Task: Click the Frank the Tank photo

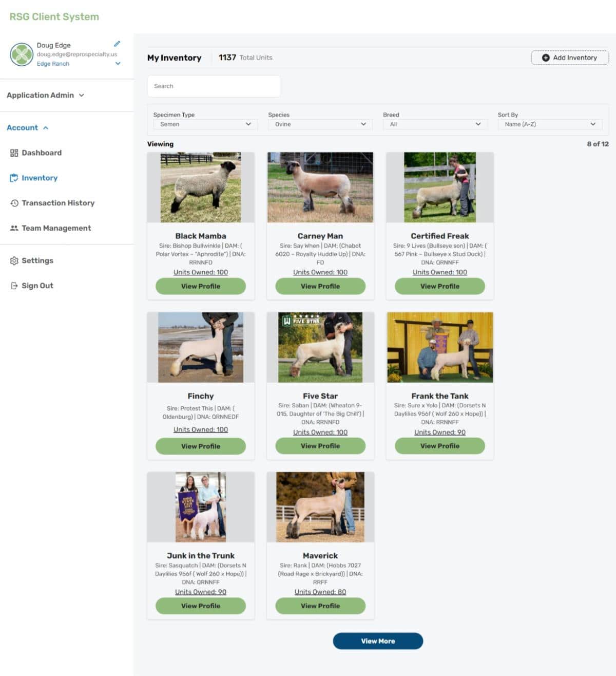Action: tap(440, 347)
